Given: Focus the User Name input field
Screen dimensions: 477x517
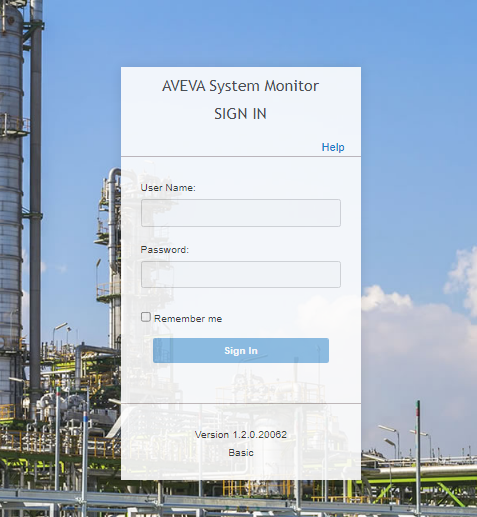Looking at the screenshot, I should (241, 213).
